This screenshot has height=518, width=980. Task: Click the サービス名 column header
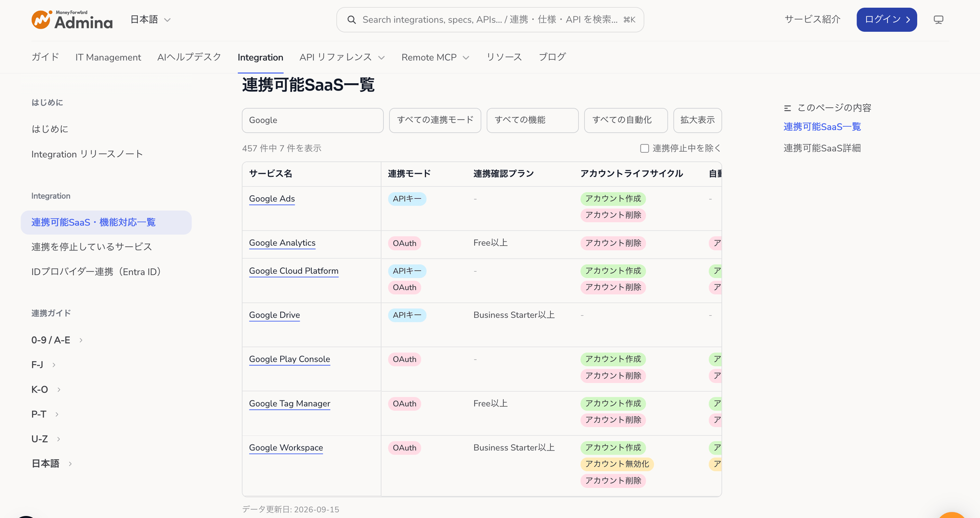click(x=271, y=174)
